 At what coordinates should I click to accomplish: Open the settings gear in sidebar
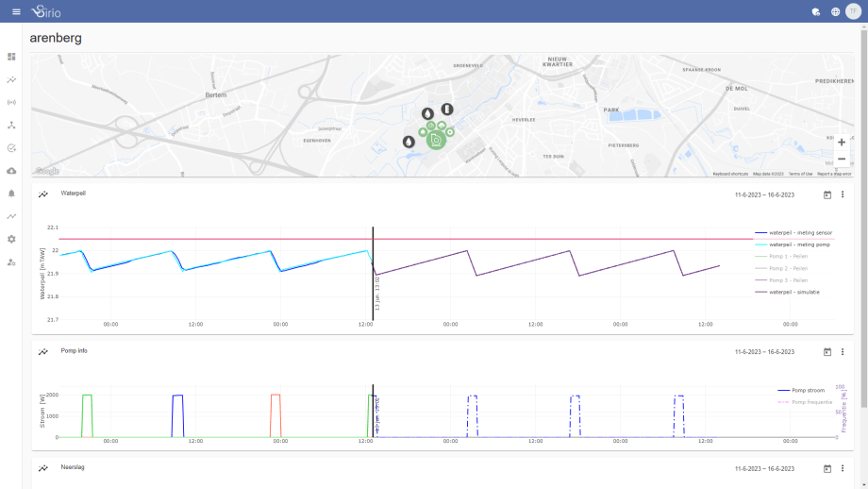point(11,239)
